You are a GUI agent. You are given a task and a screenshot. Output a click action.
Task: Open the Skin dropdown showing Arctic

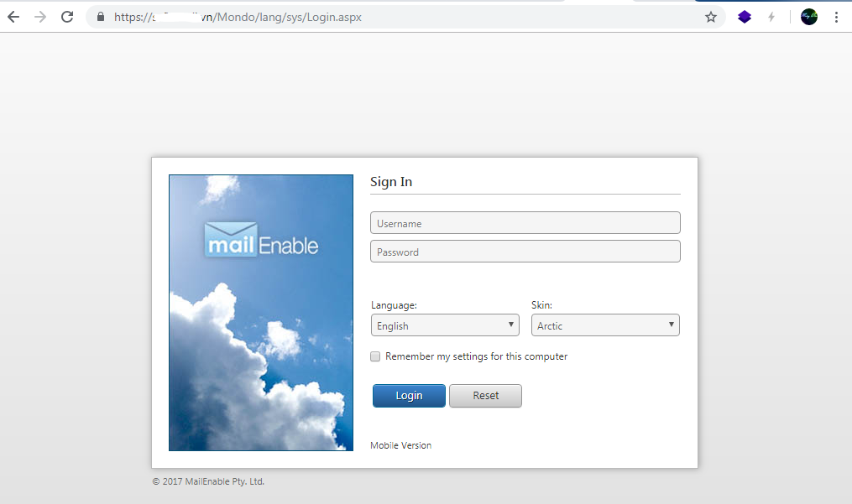click(x=605, y=325)
